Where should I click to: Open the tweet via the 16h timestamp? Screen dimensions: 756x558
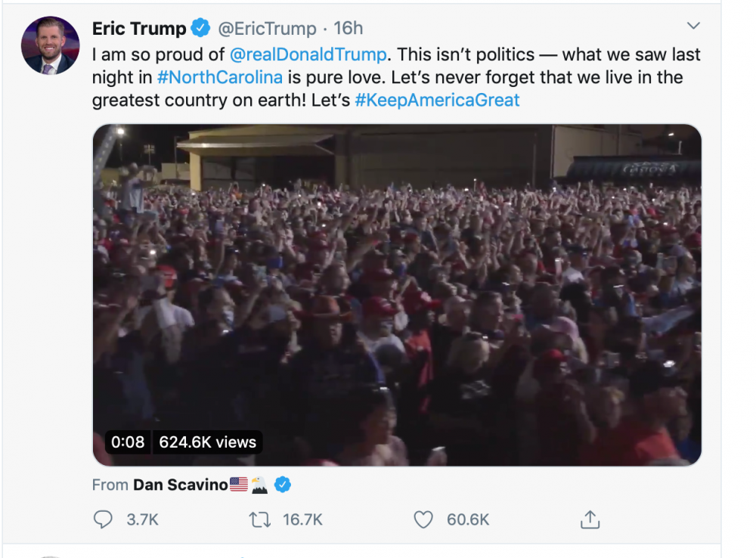click(349, 29)
